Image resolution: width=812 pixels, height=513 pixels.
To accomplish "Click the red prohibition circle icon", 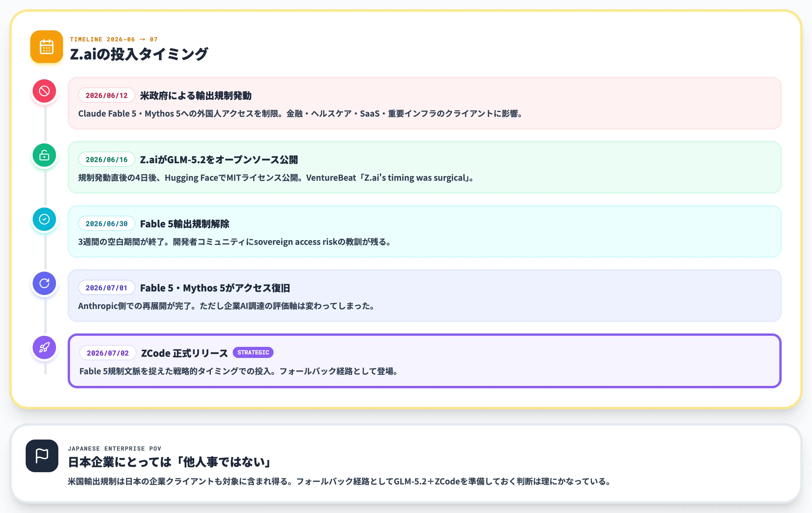I will (x=44, y=91).
